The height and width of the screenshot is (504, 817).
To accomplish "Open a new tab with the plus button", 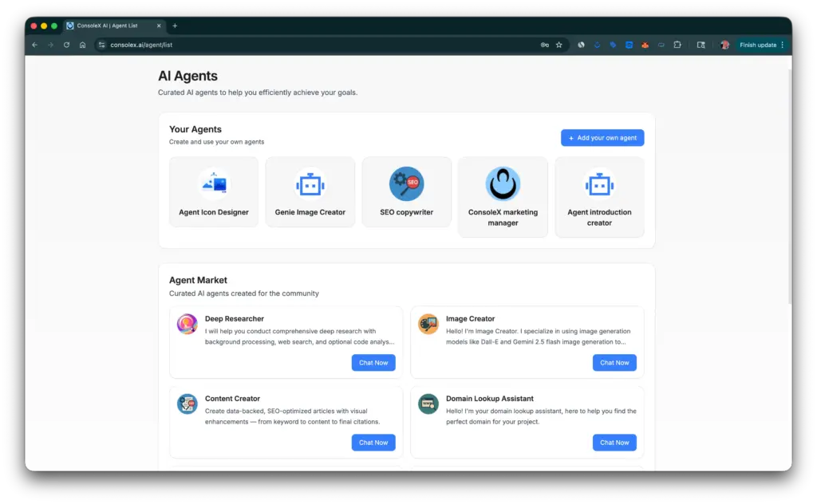I will click(x=175, y=25).
